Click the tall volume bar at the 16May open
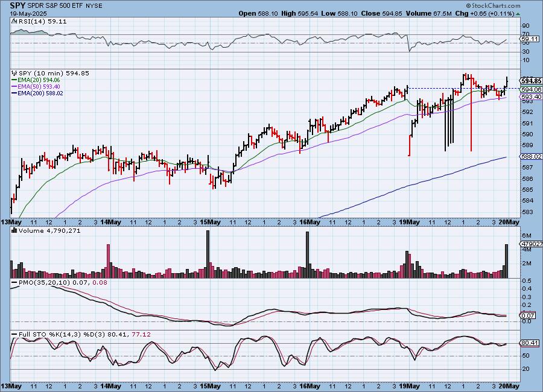 tap(307, 255)
